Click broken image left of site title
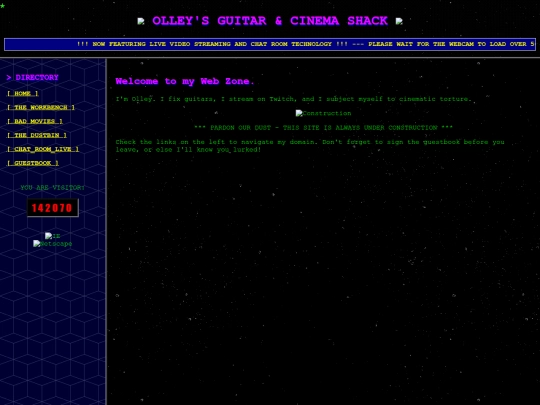This screenshot has width=540, height=405. point(141,21)
